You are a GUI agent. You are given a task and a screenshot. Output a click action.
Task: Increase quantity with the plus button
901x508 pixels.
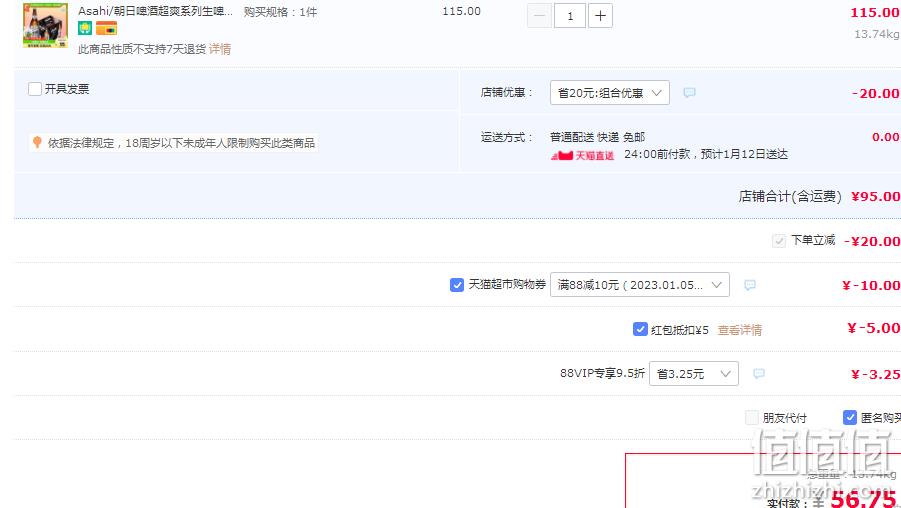(x=600, y=16)
